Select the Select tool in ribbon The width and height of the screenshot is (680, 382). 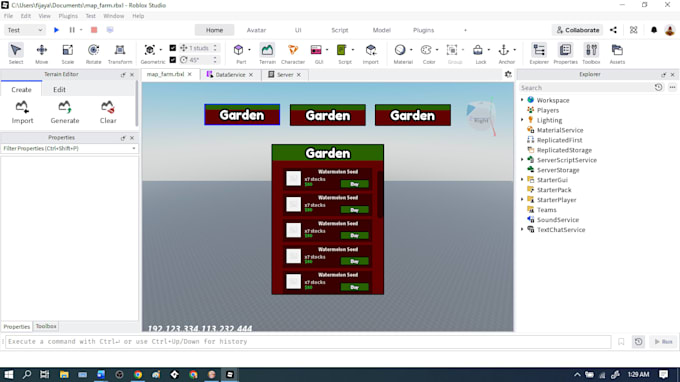pyautogui.click(x=16, y=54)
